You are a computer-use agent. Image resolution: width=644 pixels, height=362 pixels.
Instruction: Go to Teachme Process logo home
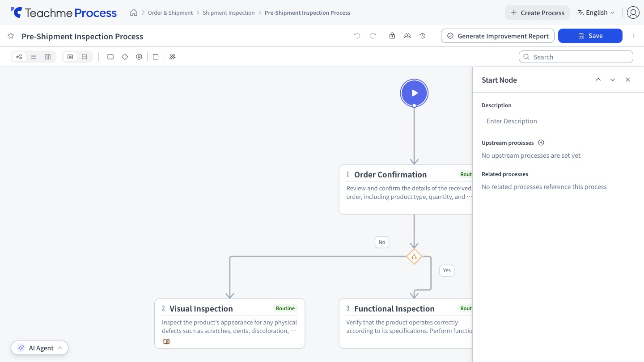(64, 13)
